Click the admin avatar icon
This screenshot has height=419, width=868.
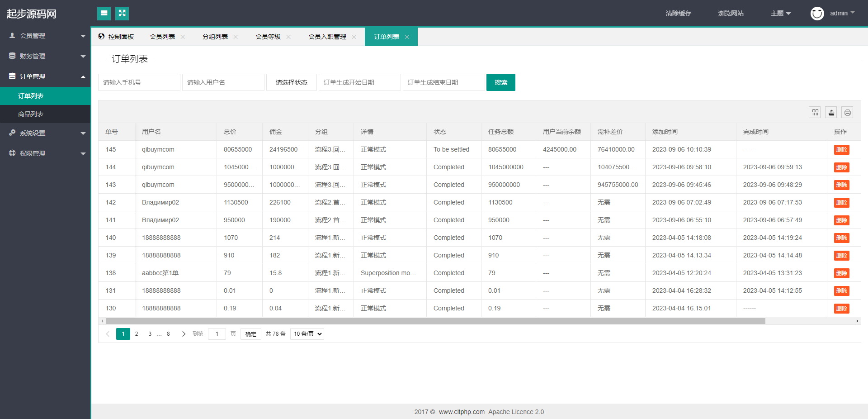point(817,14)
